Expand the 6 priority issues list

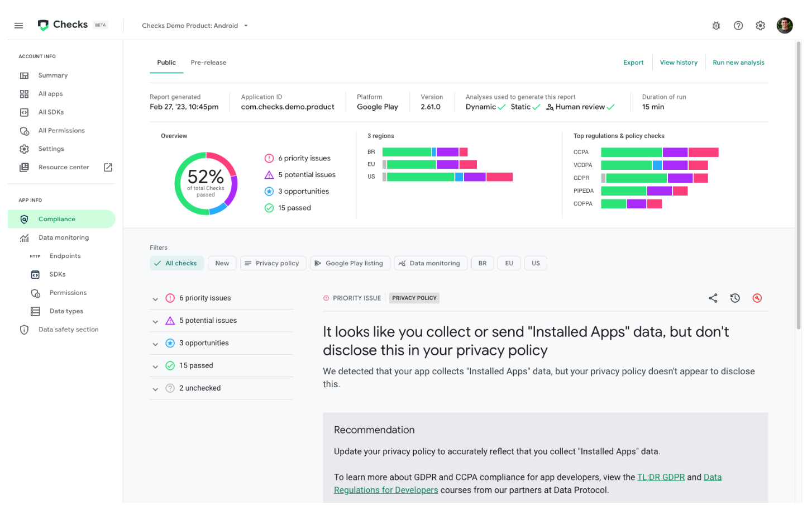[155, 299]
